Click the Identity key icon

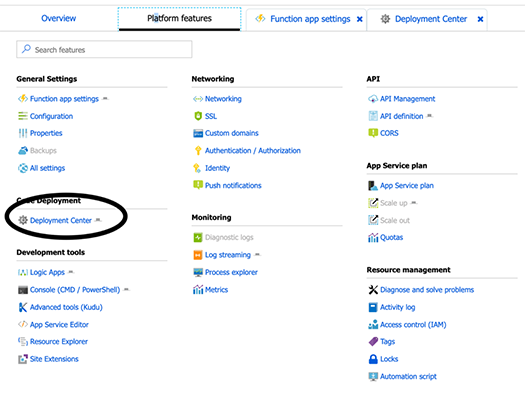tap(197, 168)
